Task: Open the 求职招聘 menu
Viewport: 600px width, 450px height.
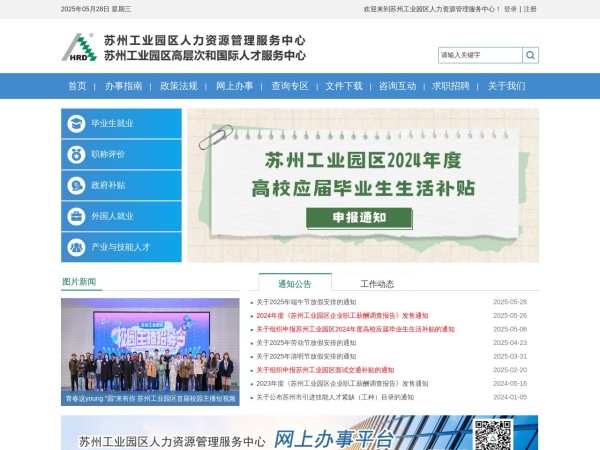Action: pos(450,86)
